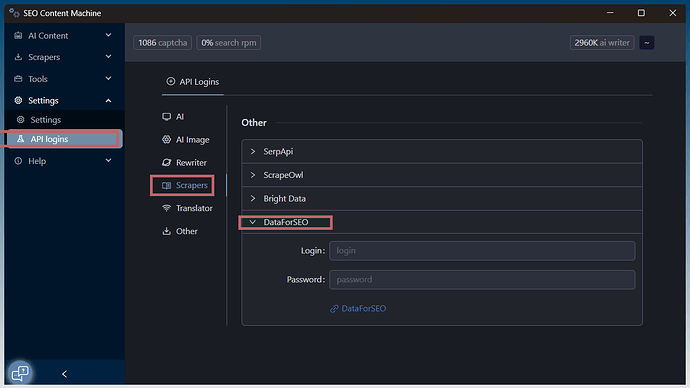
Task: Close the SEO Content Machine window
Action: (x=672, y=13)
